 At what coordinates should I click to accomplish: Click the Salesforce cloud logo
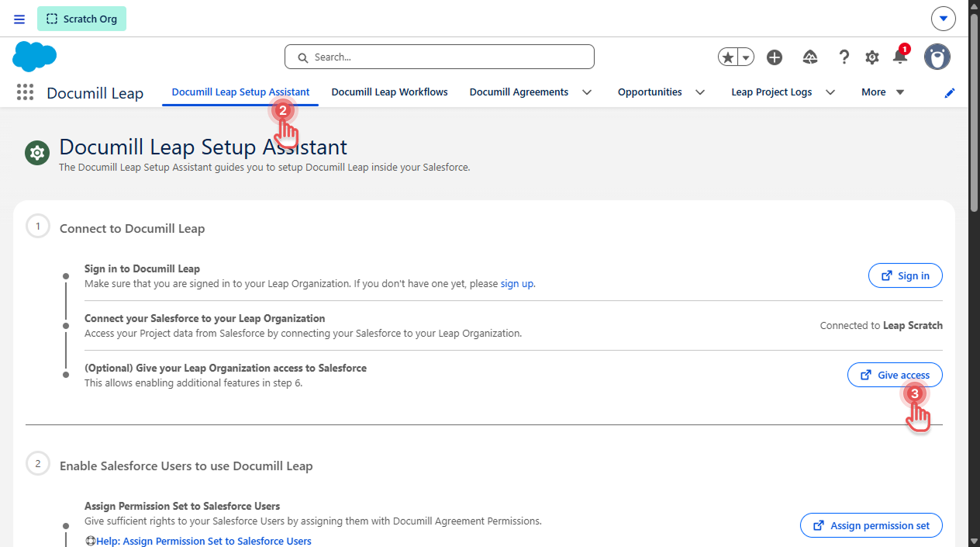coord(35,57)
